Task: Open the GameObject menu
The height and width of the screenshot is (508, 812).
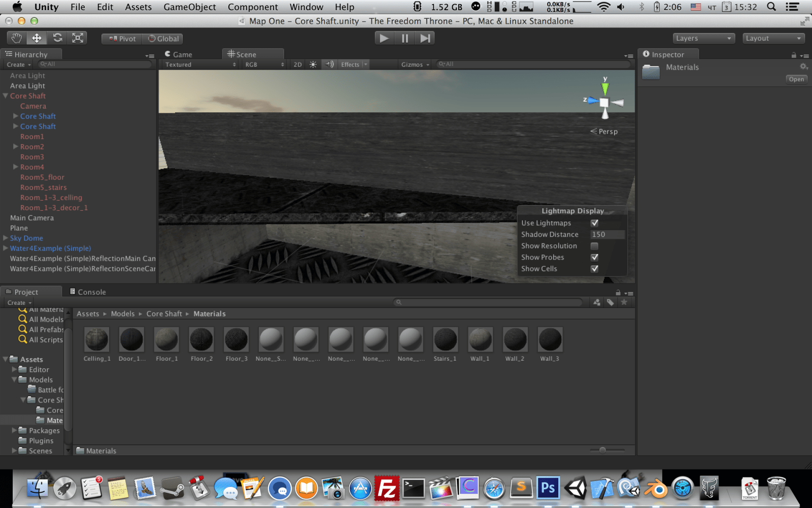Action: [x=190, y=7]
